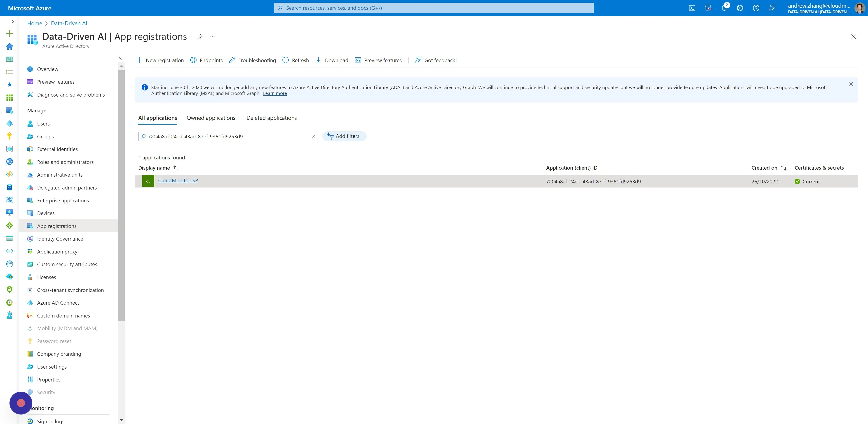Click New registration
The width and height of the screenshot is (868, 424).
(x=160, y=60)
